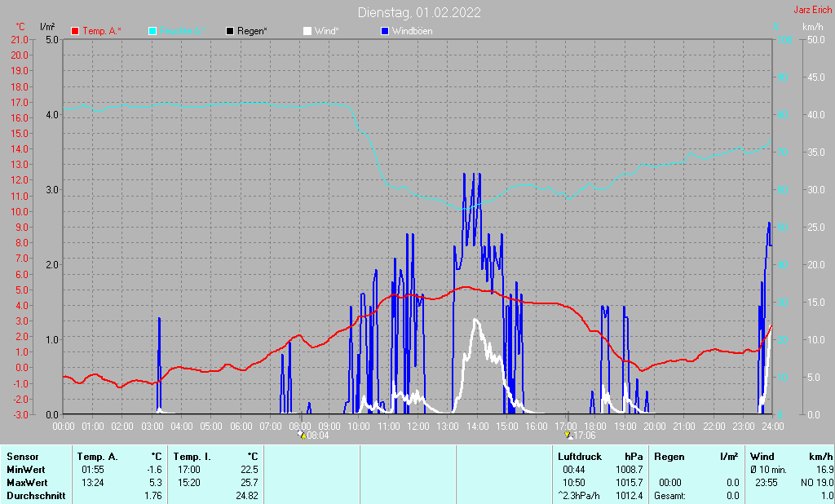Click the 'Luftdruck' column header
835x504 pixels.
click(580, 457)
